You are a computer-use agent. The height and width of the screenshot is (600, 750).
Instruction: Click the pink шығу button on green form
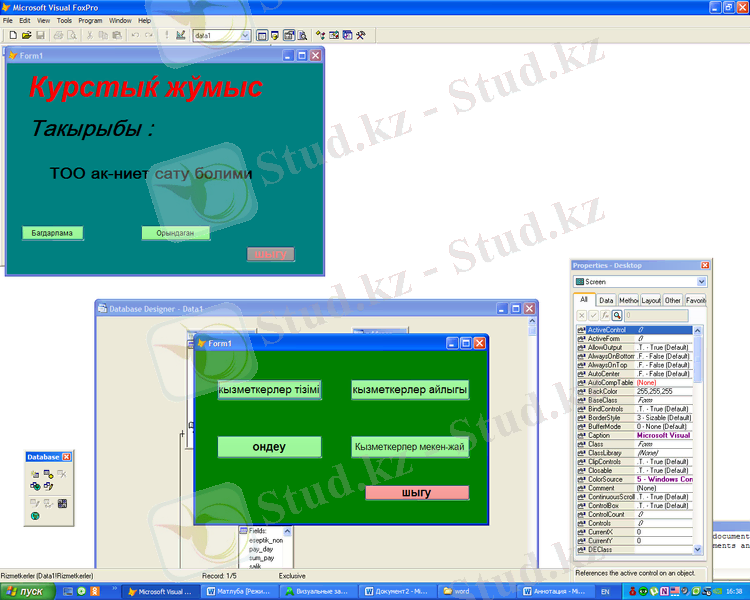417,493
